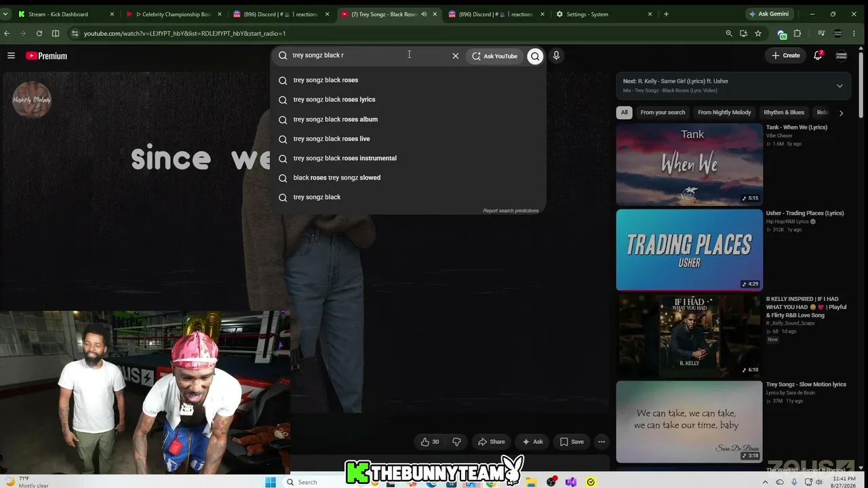The height and width of the screenshot is (488, 868).
Task: Select the 'All' filter chip
Action: click(624, 113)
